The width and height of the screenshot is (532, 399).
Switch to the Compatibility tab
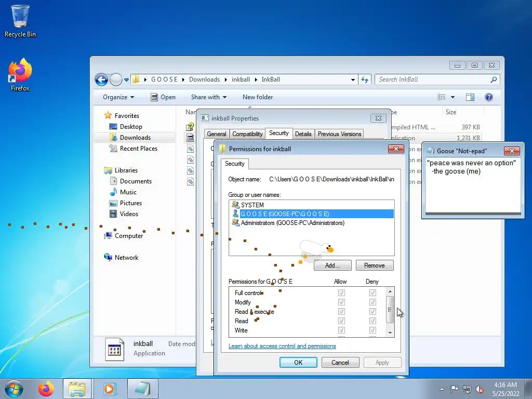(x=247, y=134)
